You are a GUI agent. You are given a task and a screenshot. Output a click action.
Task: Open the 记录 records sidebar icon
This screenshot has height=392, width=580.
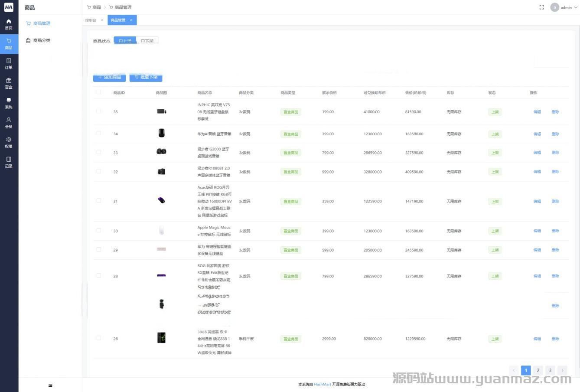point(9,162)
